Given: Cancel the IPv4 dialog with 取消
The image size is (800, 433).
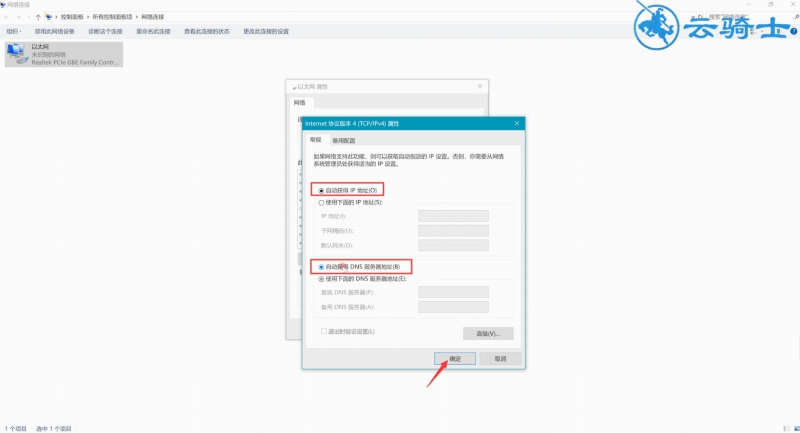Looking at the screenshot, I should [500, 359].
